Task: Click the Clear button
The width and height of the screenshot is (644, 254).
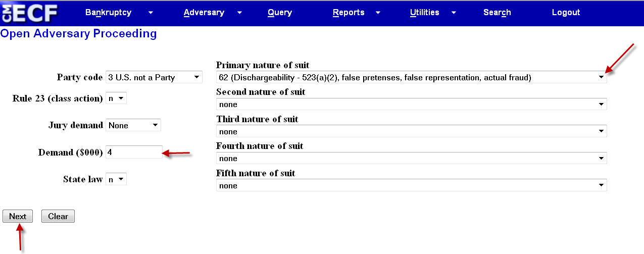Action: pos(58,216)
